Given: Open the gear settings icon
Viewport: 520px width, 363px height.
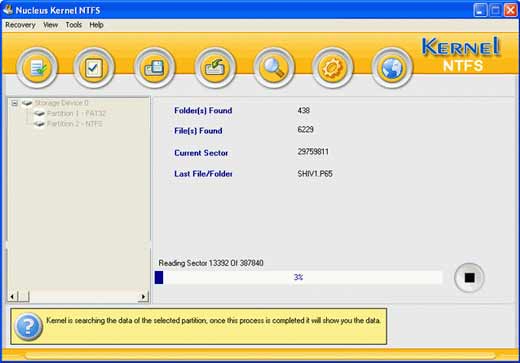Looking at the screenshot, I should (332, 68).
